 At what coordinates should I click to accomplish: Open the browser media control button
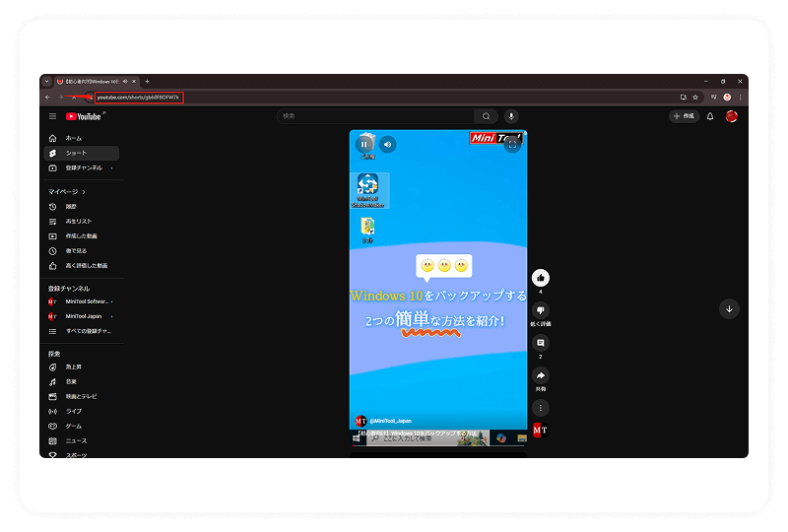[x=713, y=98]
